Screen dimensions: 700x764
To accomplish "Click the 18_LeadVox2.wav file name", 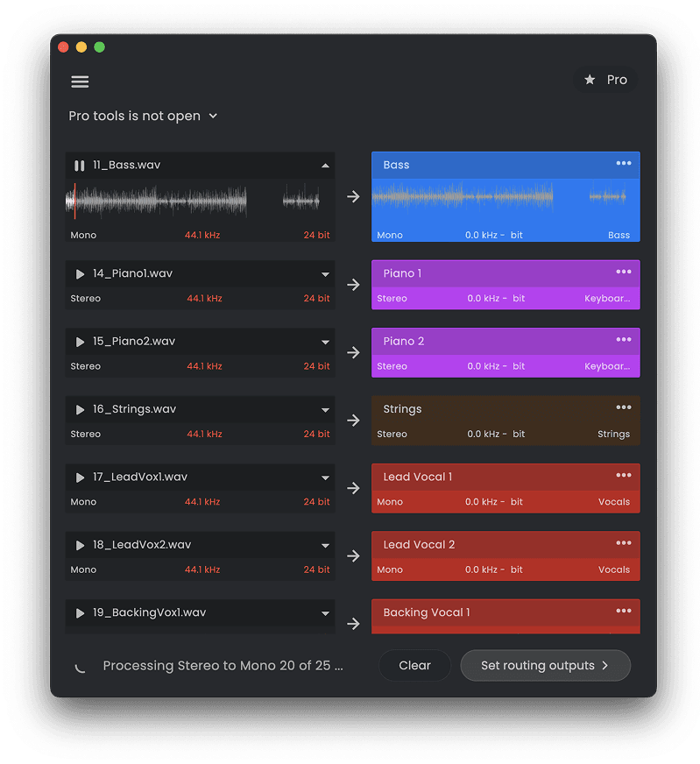I will [x=142, y=545].
